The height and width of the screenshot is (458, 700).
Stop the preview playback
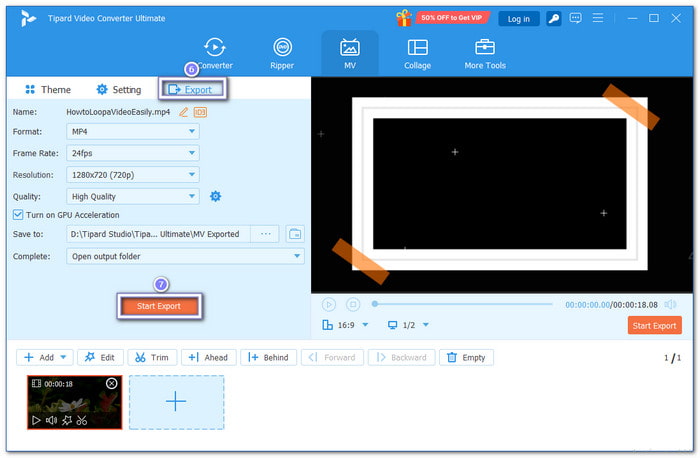coord(353,304)
